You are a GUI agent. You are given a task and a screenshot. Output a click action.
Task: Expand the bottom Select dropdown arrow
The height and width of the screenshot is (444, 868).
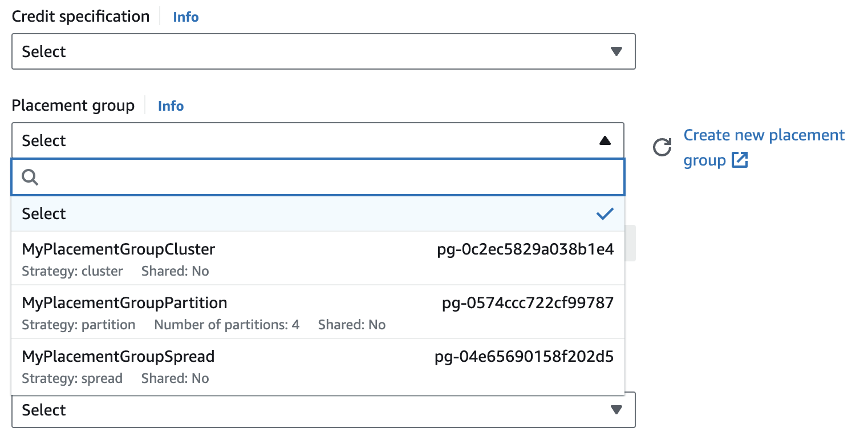(x=616, y=410)
